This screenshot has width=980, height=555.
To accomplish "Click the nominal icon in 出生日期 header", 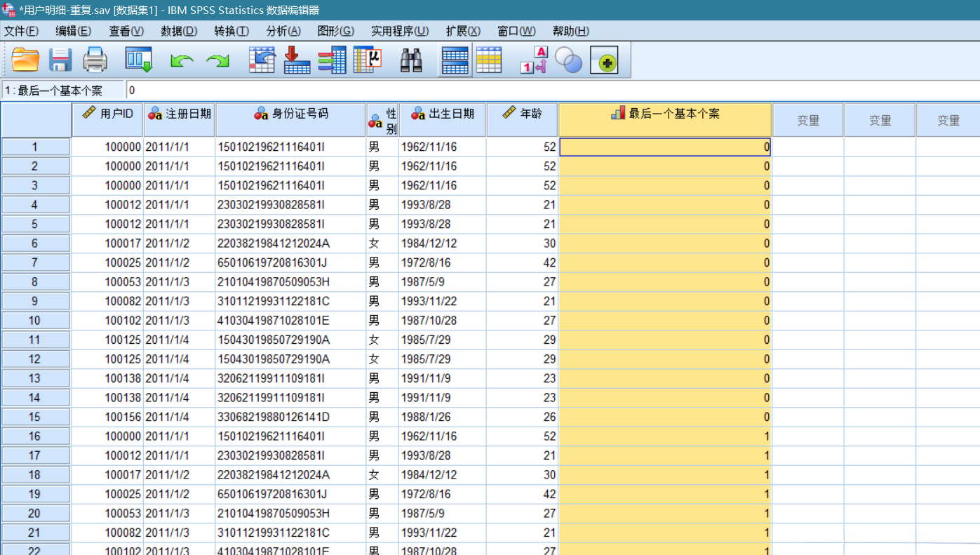I will [418, 114].
